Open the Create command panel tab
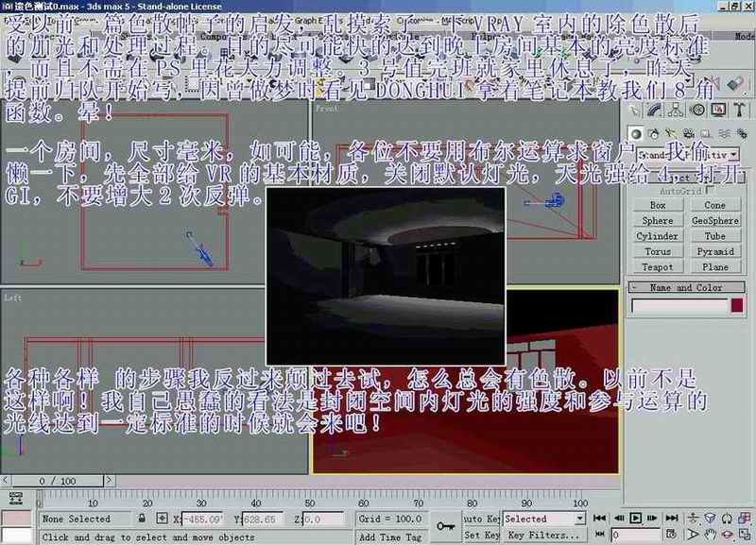This screenshot has height=545, width=756. (x=634, y=111)
